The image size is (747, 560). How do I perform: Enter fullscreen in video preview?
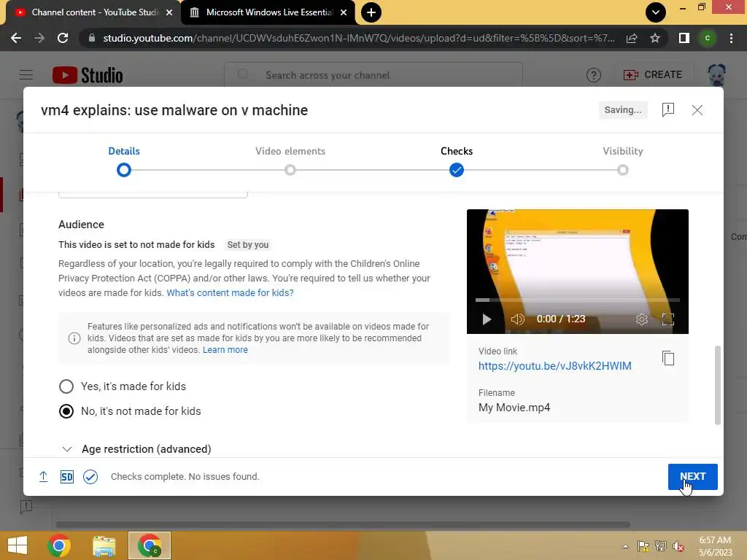click(668, 319)
